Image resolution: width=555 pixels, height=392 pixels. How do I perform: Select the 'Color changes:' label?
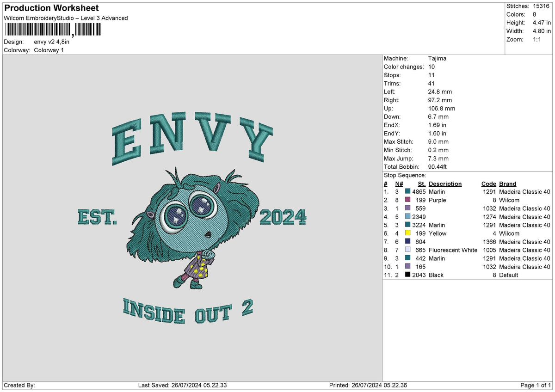pyautogui.click(x=404, y=67)
